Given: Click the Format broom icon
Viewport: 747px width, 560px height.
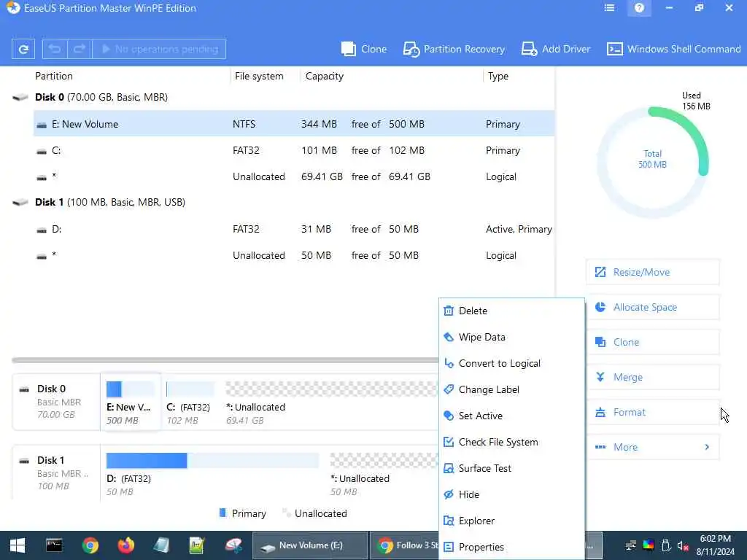Looking at the screenshot, I should pyautogui.click(x=600, y=413).
